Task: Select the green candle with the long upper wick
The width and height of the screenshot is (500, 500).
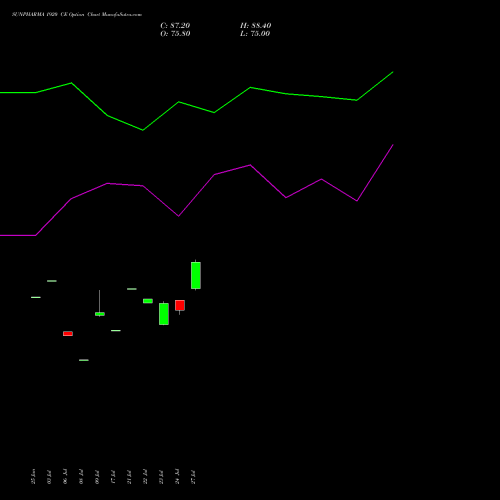Action: (100, 314)
